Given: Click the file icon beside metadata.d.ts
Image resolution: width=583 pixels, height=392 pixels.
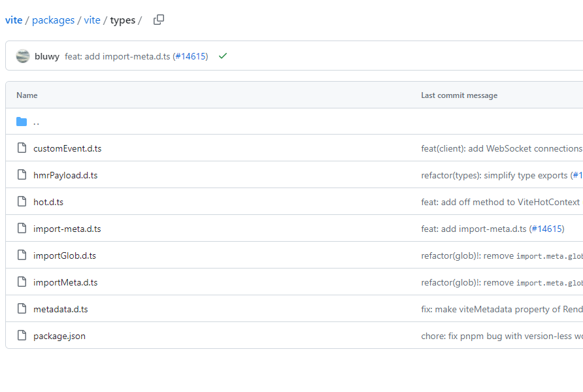Looking at the screenshot, I should click(22, 309).
